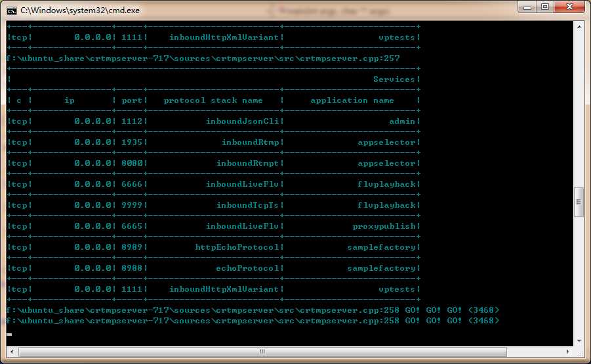Click the 'httpEchoProtocol' entry

[x=237, y=247]
